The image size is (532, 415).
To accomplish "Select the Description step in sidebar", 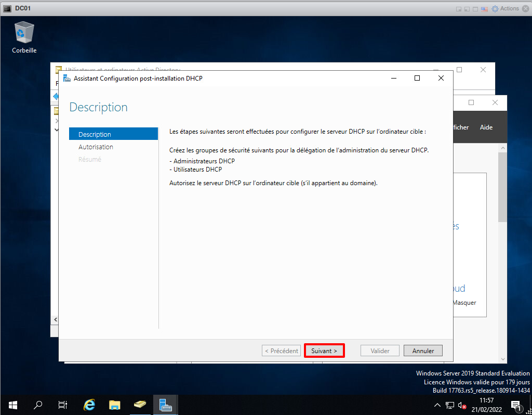I will (x=95, y=134).
